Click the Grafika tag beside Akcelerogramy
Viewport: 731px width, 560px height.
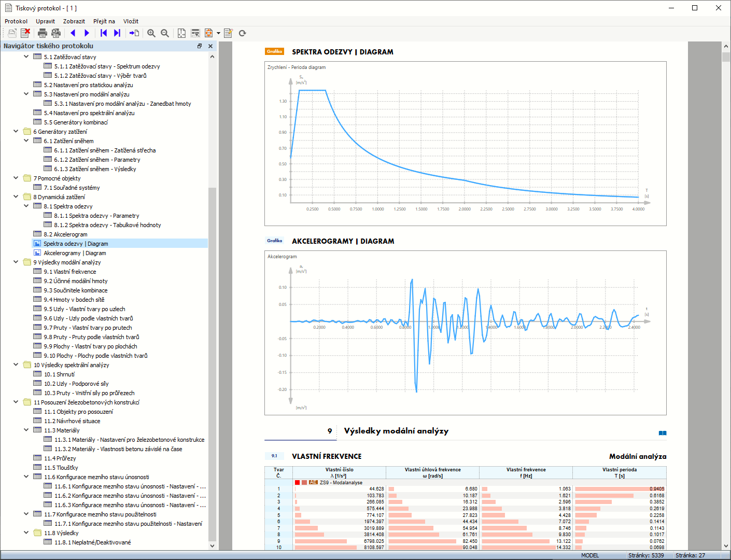(275, 241)
